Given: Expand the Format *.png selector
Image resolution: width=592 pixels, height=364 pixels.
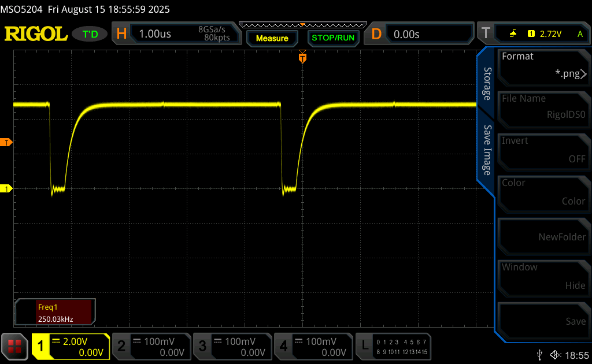Looking at the screenshot, I should pyautogui.click(x=543, y=65).
